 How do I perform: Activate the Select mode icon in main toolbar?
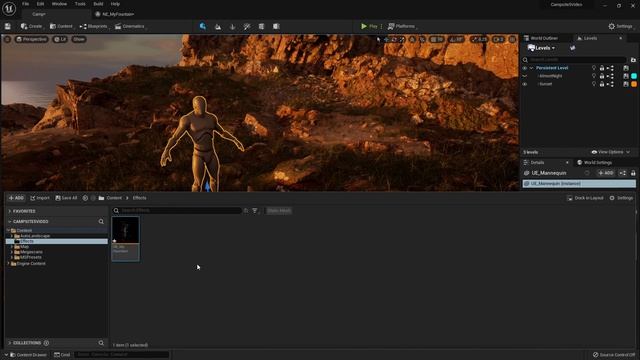click(x=203, y=27)
